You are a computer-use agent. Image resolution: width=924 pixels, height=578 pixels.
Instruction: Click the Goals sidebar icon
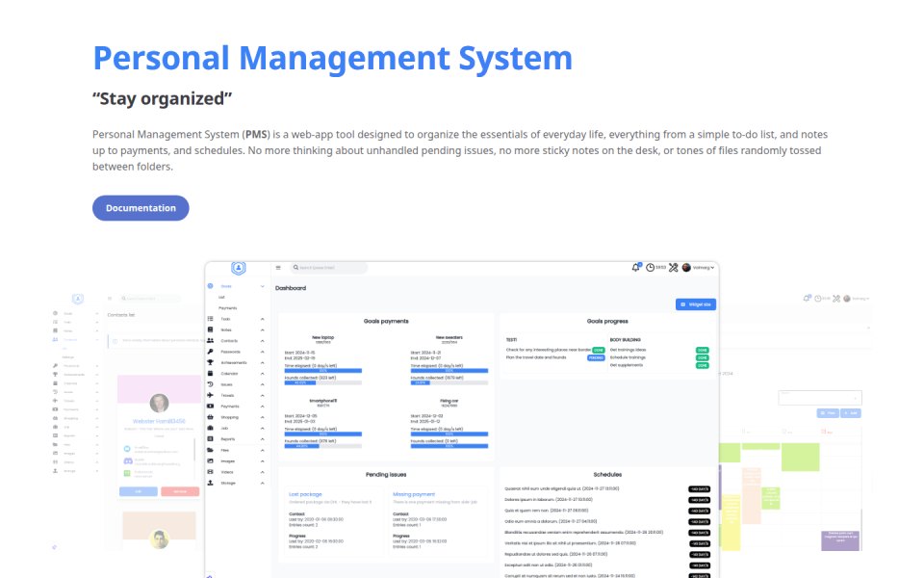(210, 286)
